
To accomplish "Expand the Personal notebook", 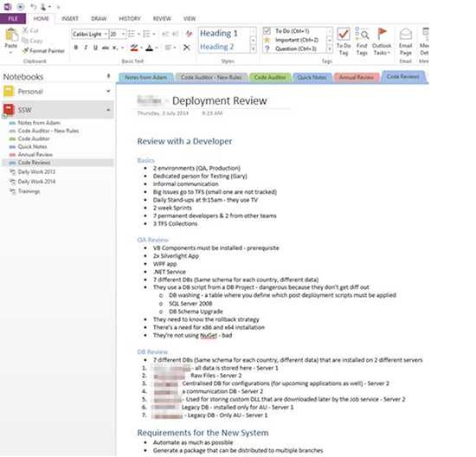I will point(108,91).
